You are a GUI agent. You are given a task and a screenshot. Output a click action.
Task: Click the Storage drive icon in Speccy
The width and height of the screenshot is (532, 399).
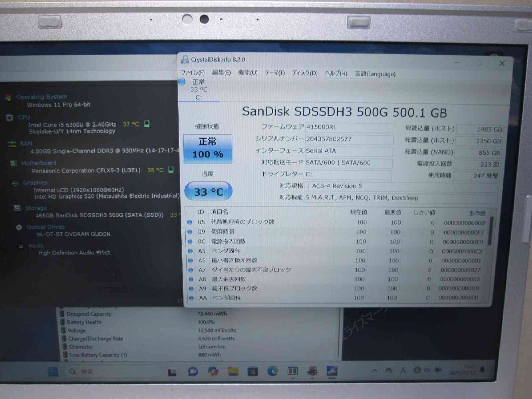17,208
